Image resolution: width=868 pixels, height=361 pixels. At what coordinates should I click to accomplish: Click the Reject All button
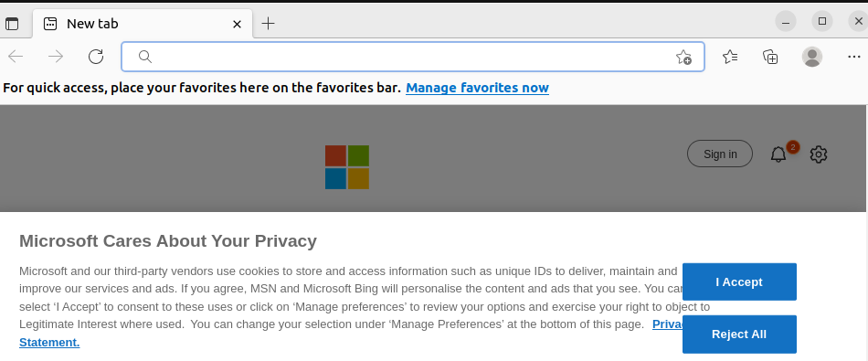pos(739,334)
